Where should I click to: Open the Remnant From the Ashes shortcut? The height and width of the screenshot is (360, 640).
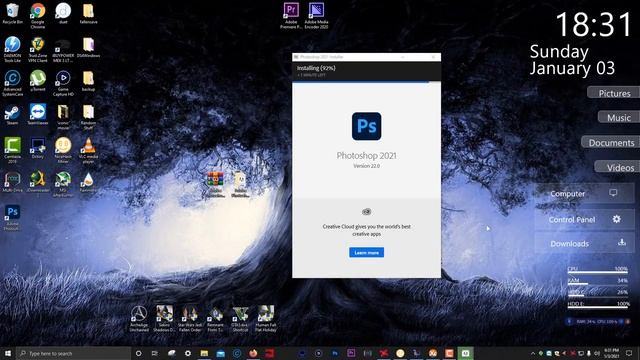[215, 318]
